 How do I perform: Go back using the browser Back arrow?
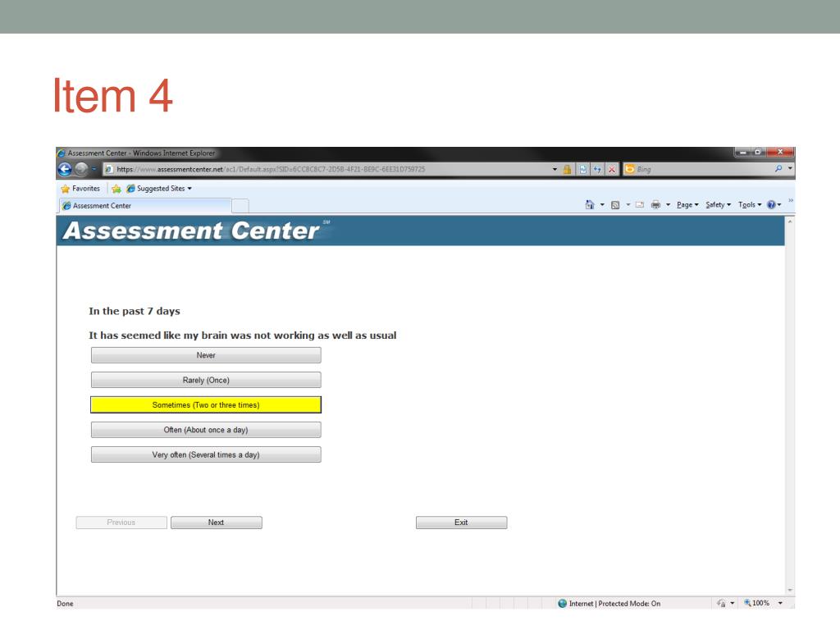tap(65, 169)
